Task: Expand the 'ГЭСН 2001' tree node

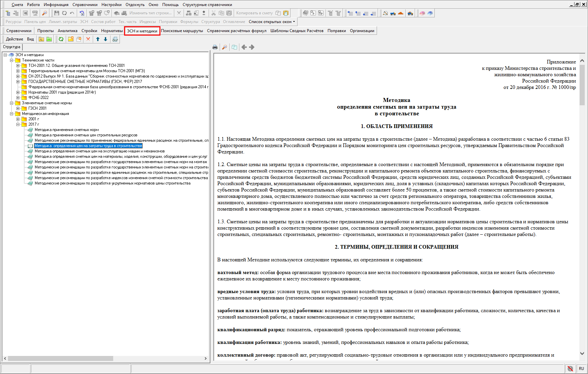Action: [18, 108]
